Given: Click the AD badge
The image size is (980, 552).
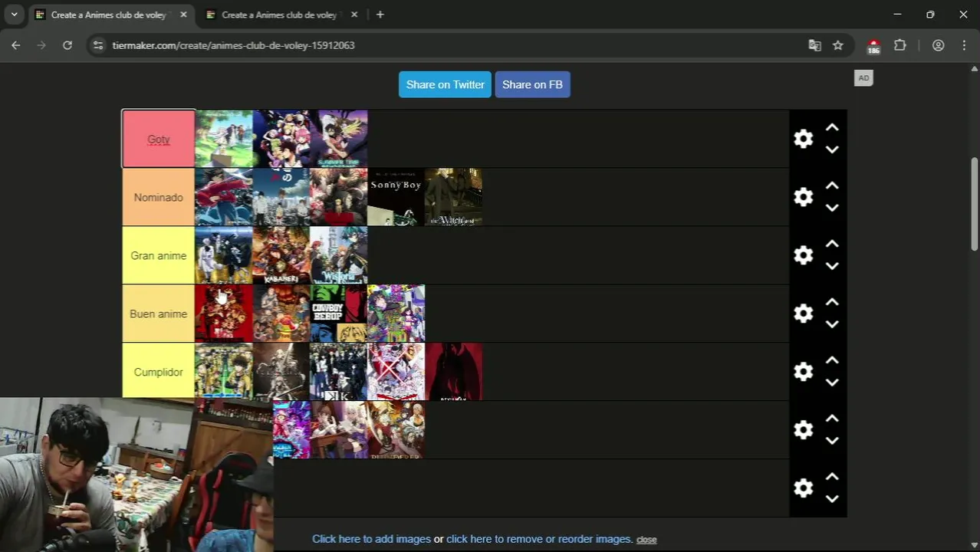Looking at the screenshot, I should [x=863, y=77].
